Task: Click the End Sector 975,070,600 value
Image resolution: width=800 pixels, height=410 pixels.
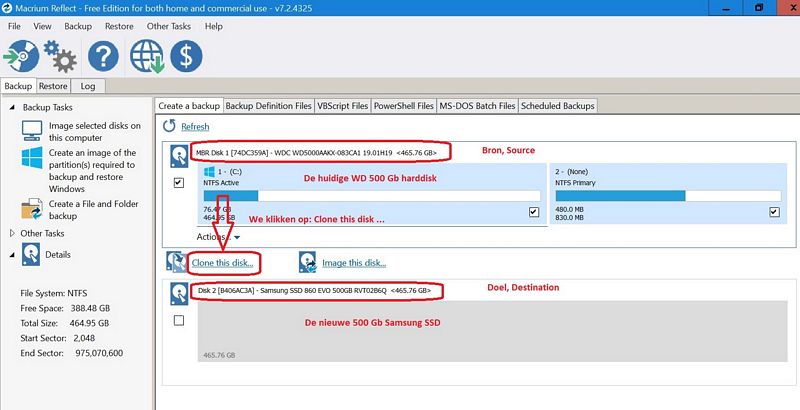Action: pyautogui.click(x=99, y=353)
